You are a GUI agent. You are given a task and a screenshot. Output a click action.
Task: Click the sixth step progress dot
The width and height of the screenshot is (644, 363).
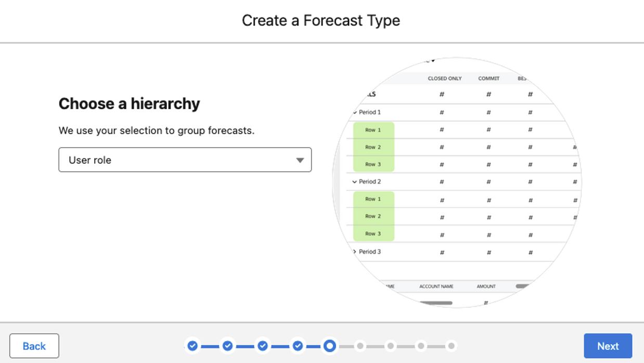(x=360, y=346)
